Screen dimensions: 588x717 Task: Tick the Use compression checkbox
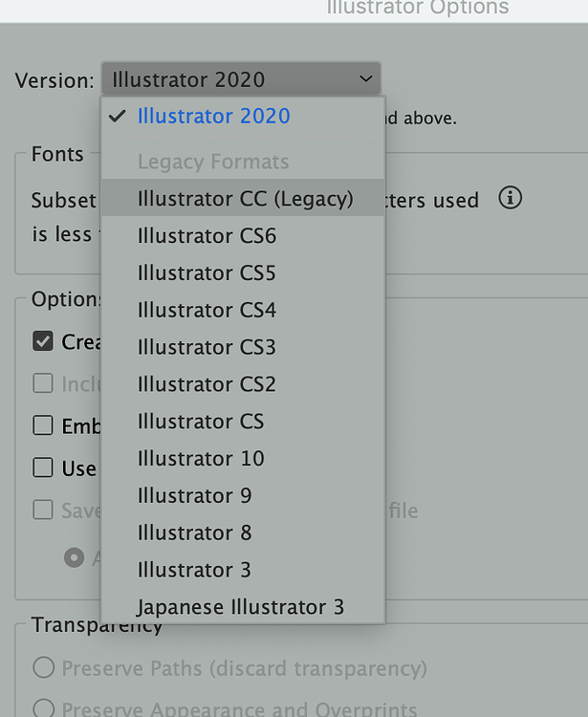(x=43, y=467)
